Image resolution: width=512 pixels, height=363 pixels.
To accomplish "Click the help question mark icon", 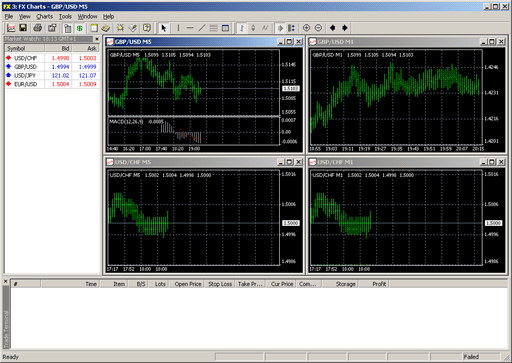I will [147, 28].
